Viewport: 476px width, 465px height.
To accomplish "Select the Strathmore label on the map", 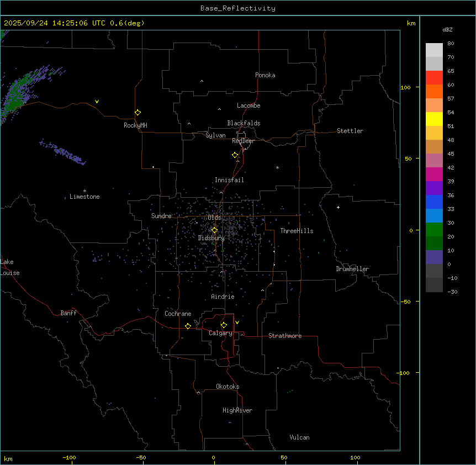I will [x=285, y=336].
